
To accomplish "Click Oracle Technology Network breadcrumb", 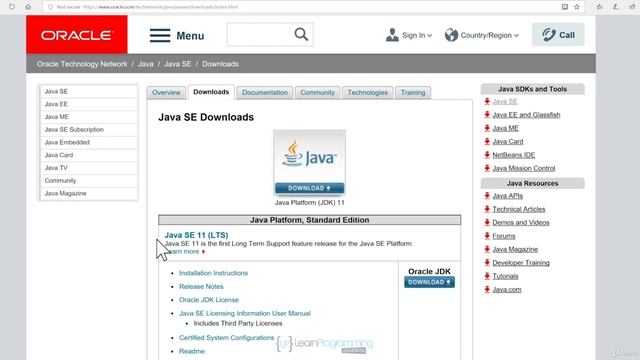I will (x=82, y=64).
